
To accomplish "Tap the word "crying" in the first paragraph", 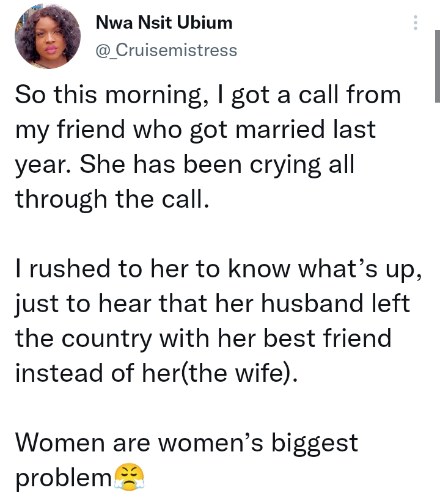I will [285, 166].
